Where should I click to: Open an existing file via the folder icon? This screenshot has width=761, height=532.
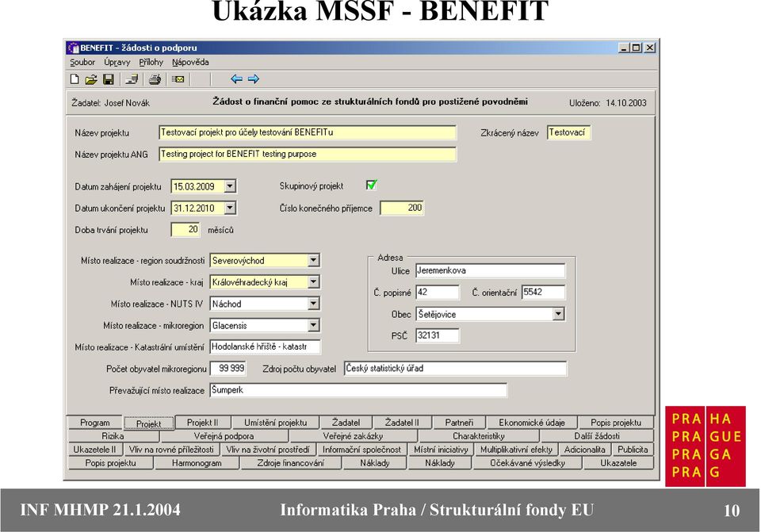tap(90, 79)
